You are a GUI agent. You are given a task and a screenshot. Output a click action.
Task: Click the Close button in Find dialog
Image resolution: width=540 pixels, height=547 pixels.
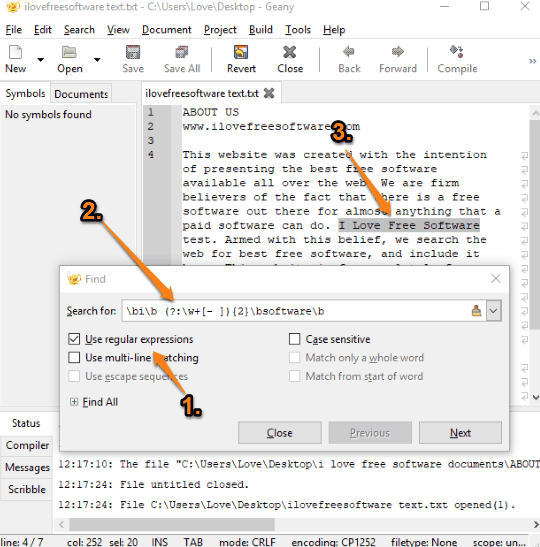(x=280, y=433)
